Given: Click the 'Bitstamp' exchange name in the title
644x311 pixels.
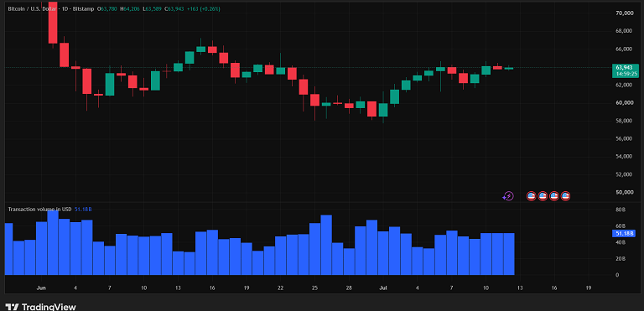Looking at the screenshot, I should (x=82, y=8).
